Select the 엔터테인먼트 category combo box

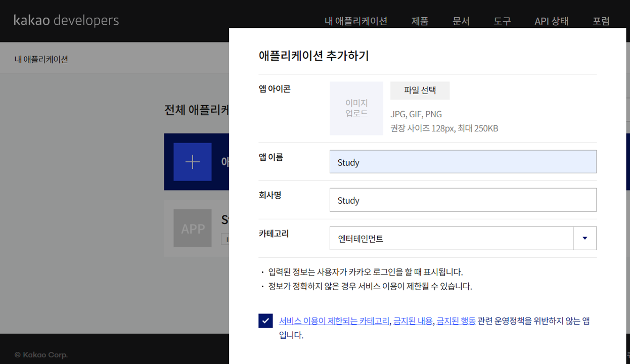pos(463,238)
